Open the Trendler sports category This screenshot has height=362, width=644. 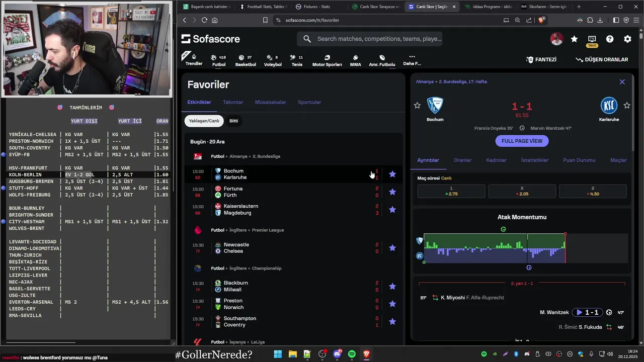[194, 59]
